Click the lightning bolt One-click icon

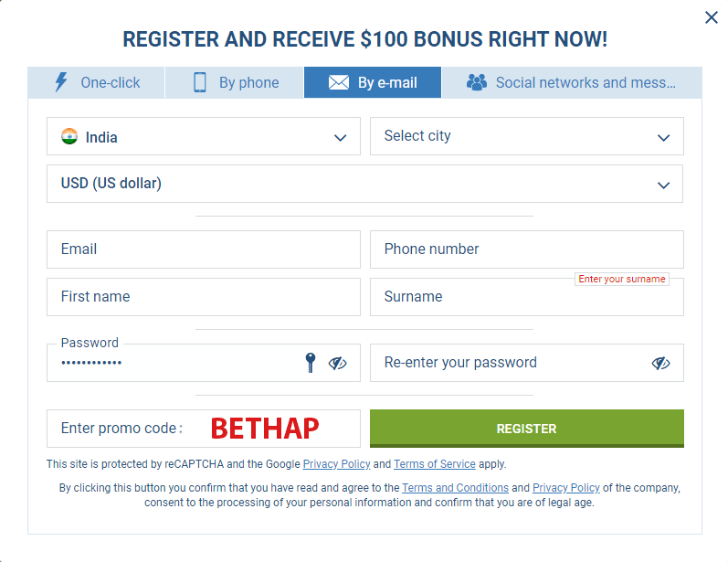(61, 82)
